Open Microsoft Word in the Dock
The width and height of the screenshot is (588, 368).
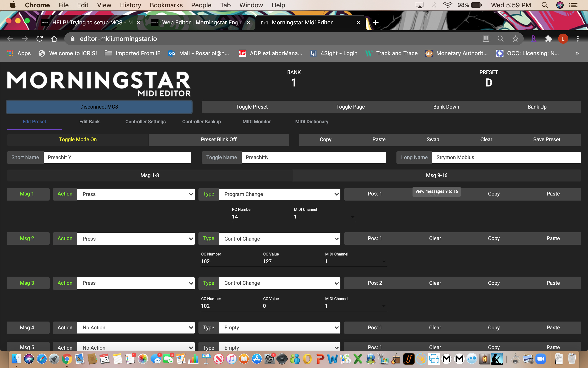pyautogui.click(x=332, y=359)
